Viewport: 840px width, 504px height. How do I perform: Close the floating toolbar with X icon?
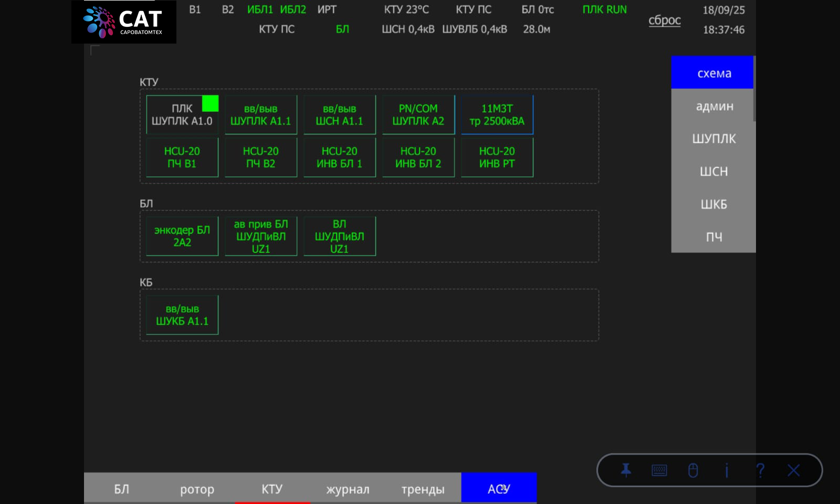click(x=793, y=470)
